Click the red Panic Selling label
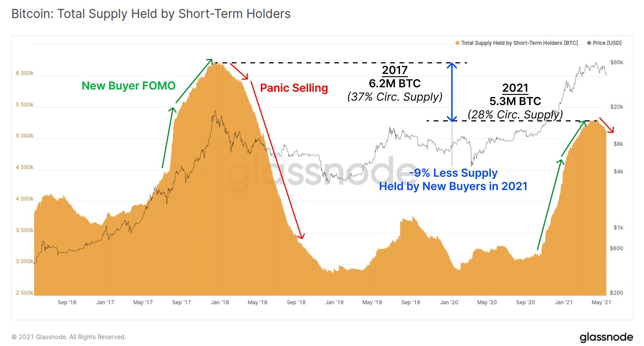The width and height of the screenshot is (644, 346). (294, 88)
